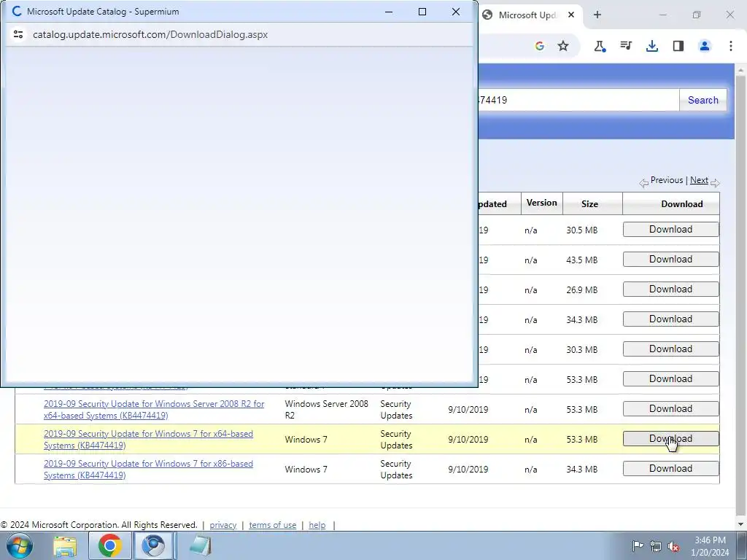Screen dimensions: 747x560
Task: Open the taskbar clock showing 3:46 PM
Action: pyautogui.click(x=710, y=545)
